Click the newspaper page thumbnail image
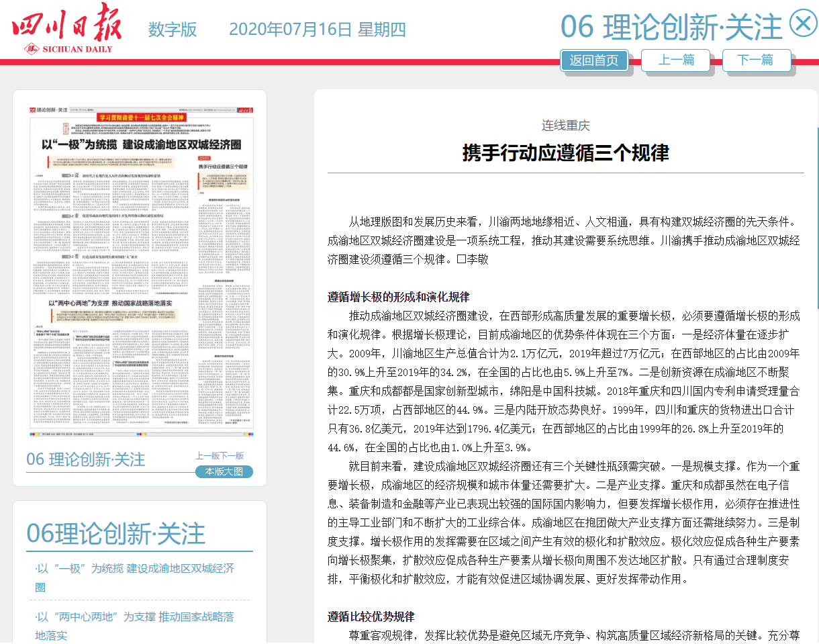This screenshot has height=644, width=819. tap(140, 269)
